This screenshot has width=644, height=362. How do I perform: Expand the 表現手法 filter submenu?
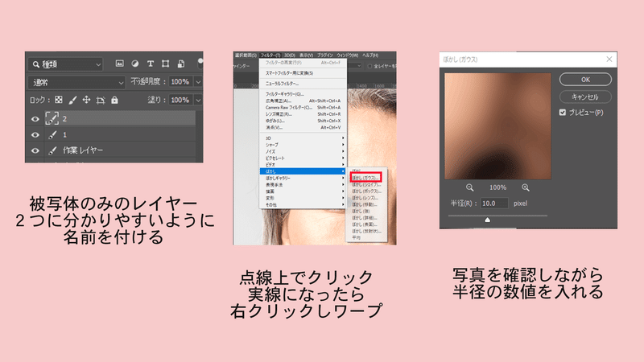point(303,185)
